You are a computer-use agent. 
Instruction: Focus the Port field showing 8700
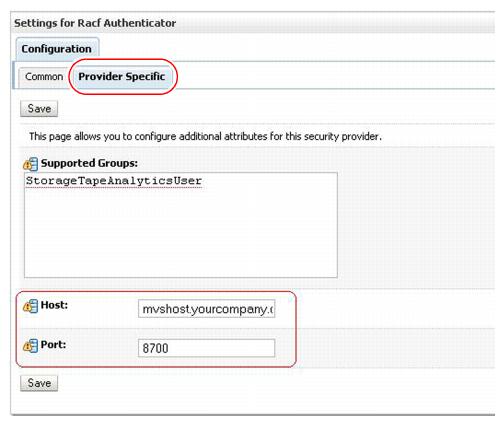point(207,348)
